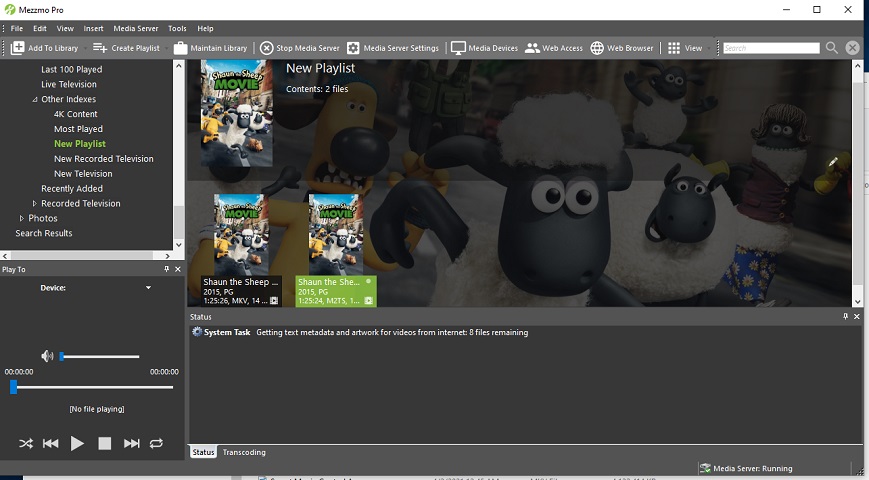
Task: Select the Shaun the Sheep MKV thumbnail
Action: click(x=241, y=234)
